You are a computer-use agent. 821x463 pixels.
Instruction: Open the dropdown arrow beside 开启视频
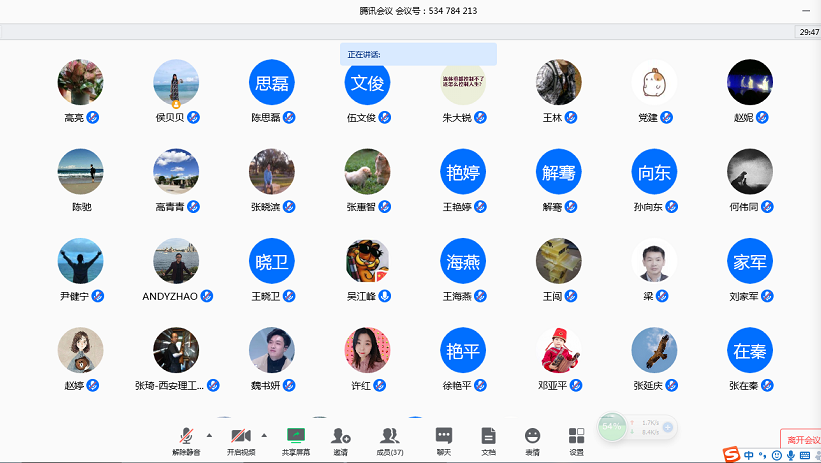tap(264, 435)
